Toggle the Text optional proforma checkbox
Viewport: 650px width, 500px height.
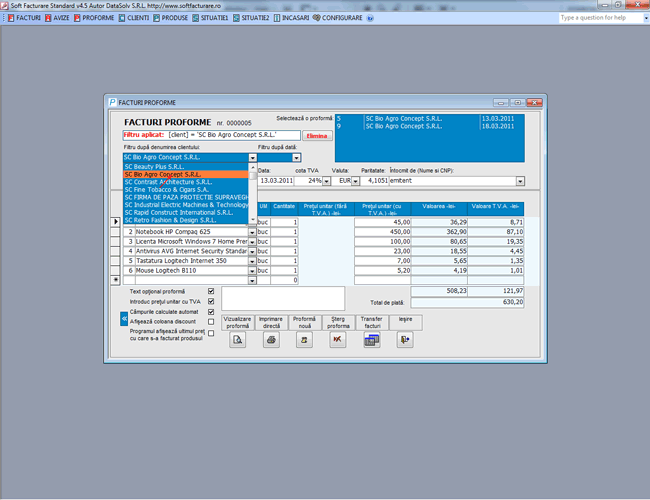[x=210, y=291]
